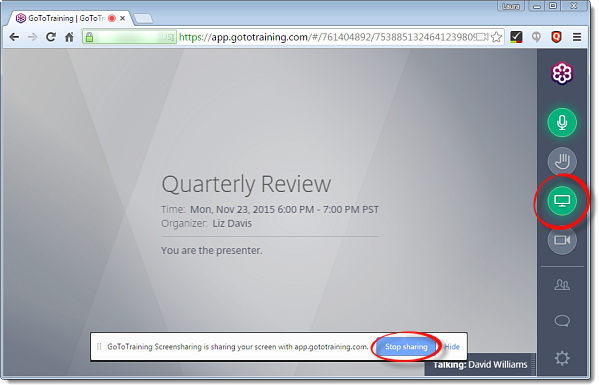This screenshot has height=385, width=599.
Task: Toggle screen sharing with the monitor icon
Action: (562, 201)
